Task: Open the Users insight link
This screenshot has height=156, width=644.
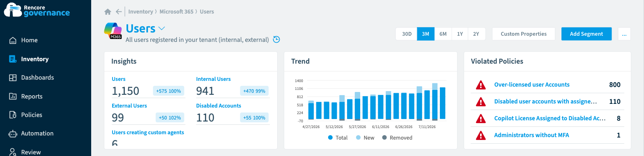Action: click(x=119, y=79)
